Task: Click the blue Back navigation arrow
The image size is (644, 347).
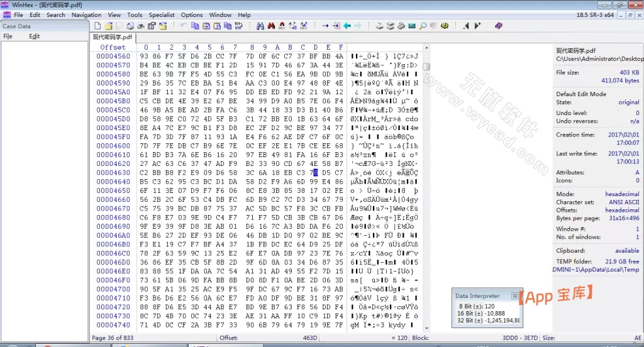Action: coord(347,26)
